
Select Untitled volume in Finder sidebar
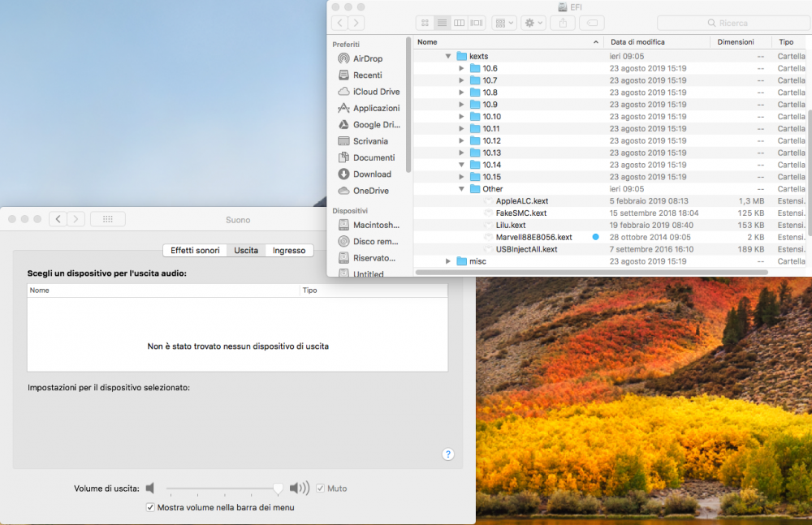(361, 273)
